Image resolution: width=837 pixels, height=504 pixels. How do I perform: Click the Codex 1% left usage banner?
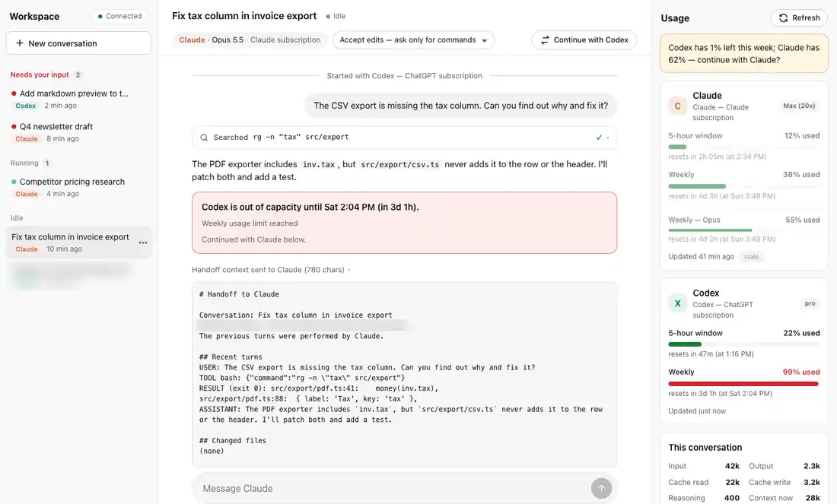pos(743,53)
